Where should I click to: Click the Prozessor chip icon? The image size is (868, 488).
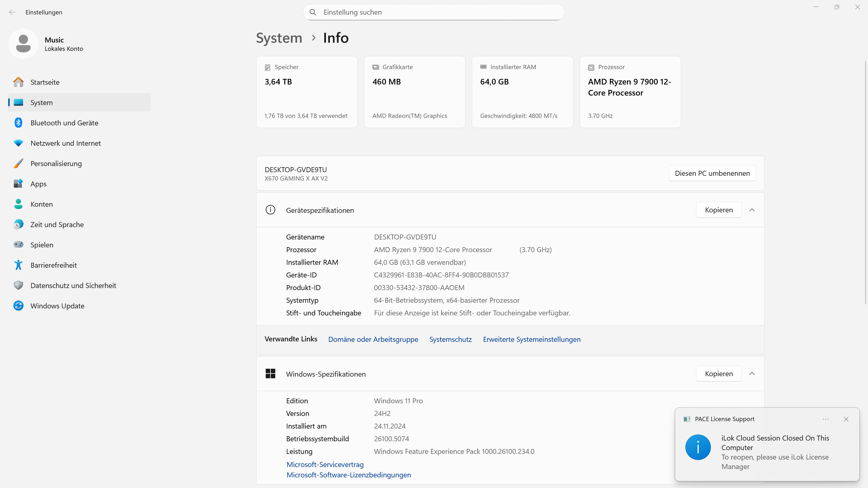tap(591, 67)
